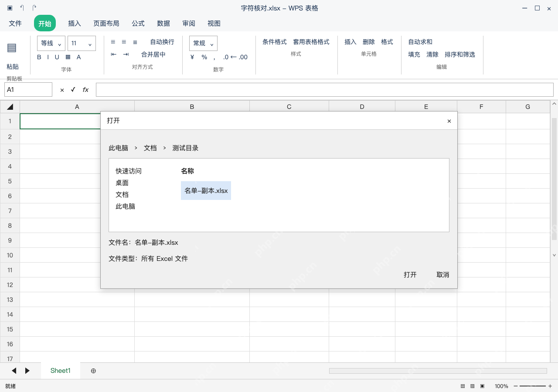The image size is (558, 392).
Task: Click the .0 ← .00 decimal places icon
Action: point(235,57)
